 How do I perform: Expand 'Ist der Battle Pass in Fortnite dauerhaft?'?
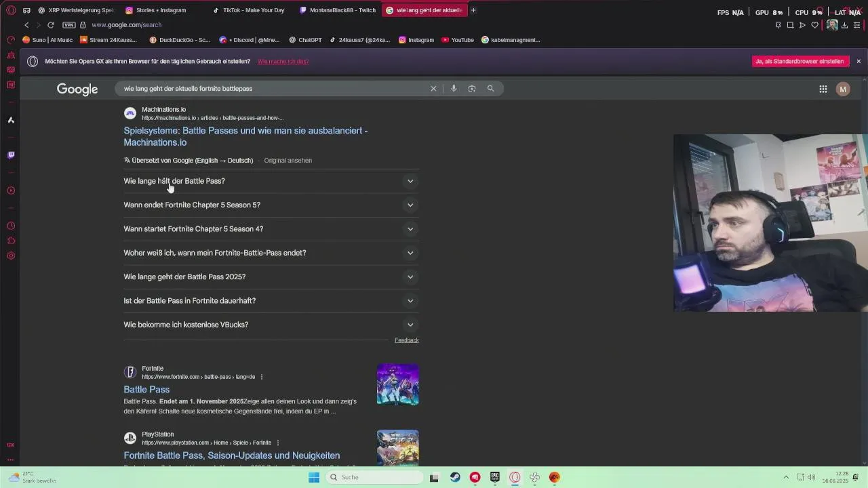(x=271, y=301)
